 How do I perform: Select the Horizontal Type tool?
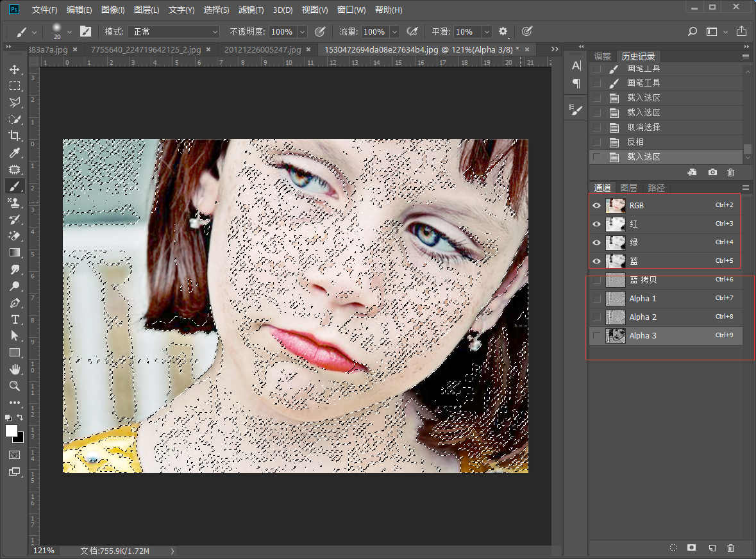[x=14, y=319]
